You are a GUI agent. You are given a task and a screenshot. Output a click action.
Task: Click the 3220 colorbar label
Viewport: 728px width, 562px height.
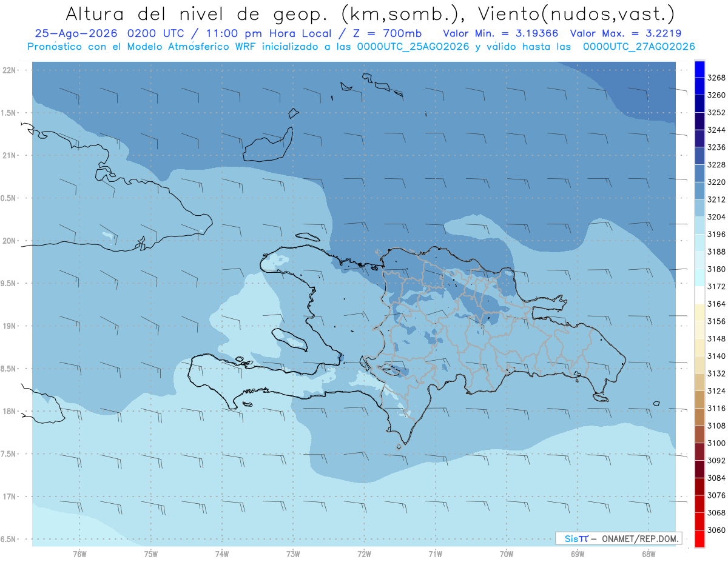tap(716, 182)
